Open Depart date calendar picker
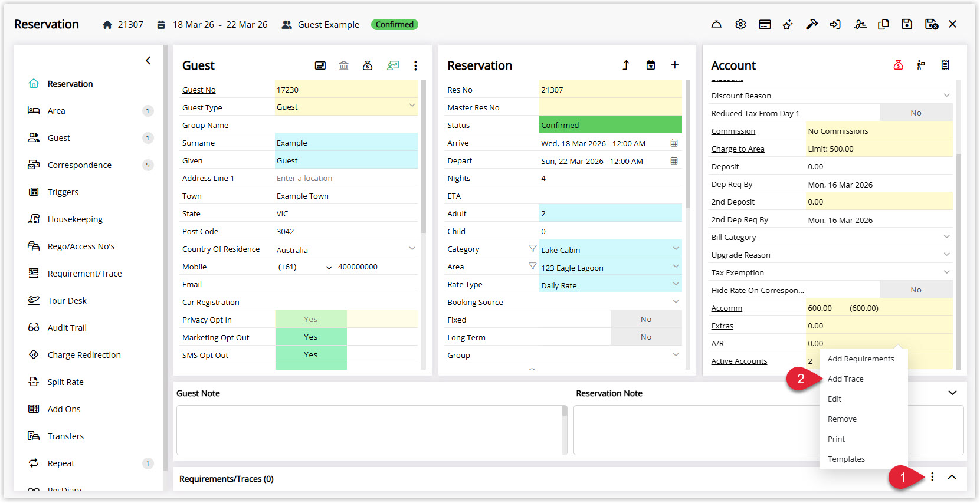Viewport: 980px width, 503px height. click(674, 161)
